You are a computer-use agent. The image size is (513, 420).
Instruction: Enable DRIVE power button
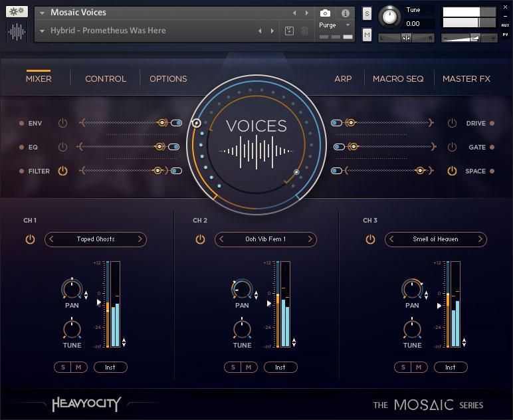(x=452, y=123)
